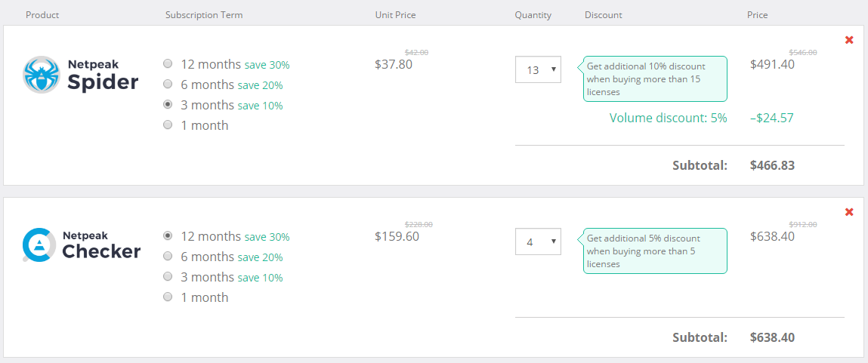
Task: Remove Netpeak Spider with red X
Action: coord(849,40)
